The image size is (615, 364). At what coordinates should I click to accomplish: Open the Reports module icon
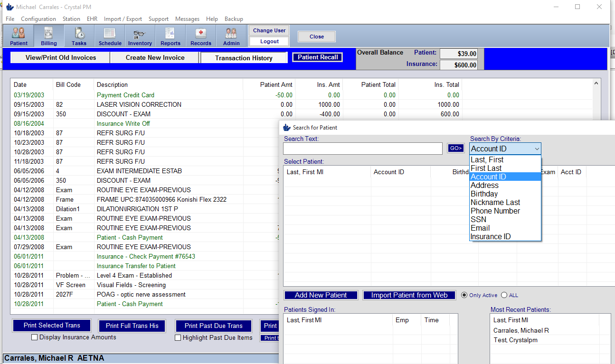(x=170, y=36)
